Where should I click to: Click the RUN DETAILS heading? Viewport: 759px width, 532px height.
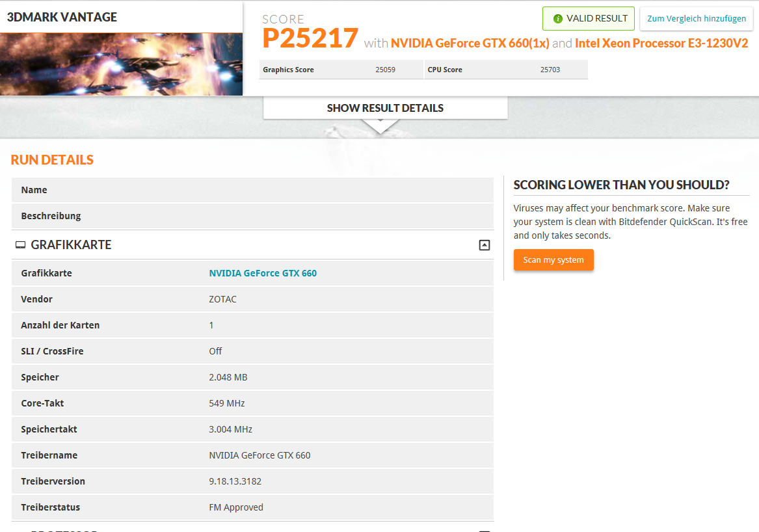point(52,160)
